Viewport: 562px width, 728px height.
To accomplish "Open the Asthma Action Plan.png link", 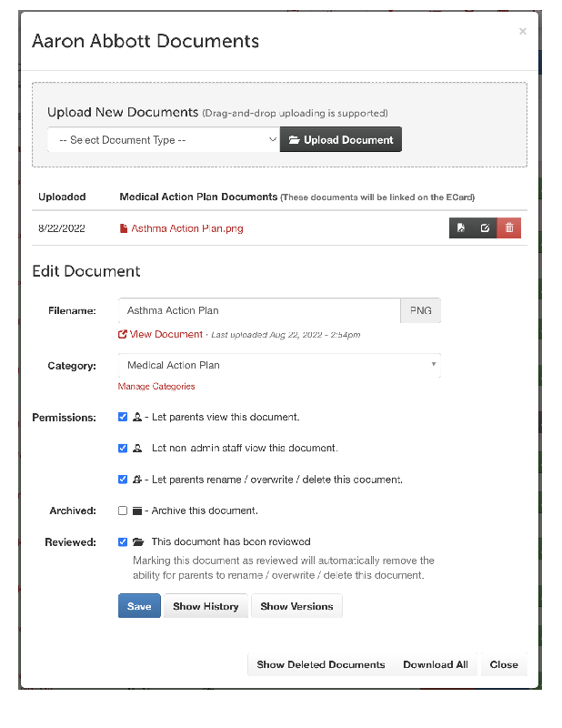I will 187,228.
